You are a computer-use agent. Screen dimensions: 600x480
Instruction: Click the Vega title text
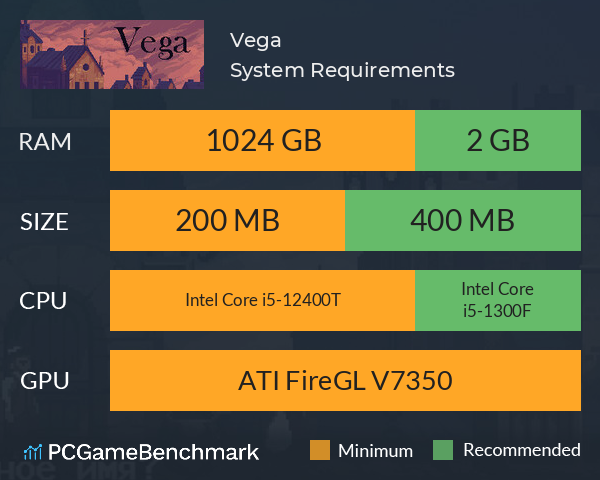256,41
